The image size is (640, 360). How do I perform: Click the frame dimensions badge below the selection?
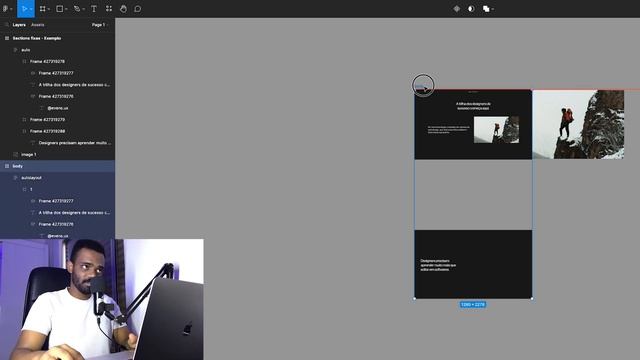pos(473,304)
